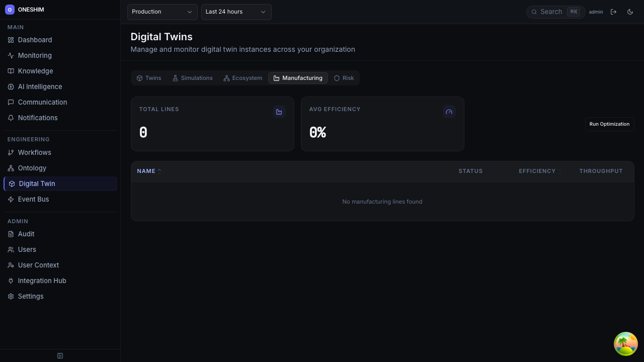This screenshot has width=644, height=362.
Task: Switch to the Simulations tab
Action: 192,78
